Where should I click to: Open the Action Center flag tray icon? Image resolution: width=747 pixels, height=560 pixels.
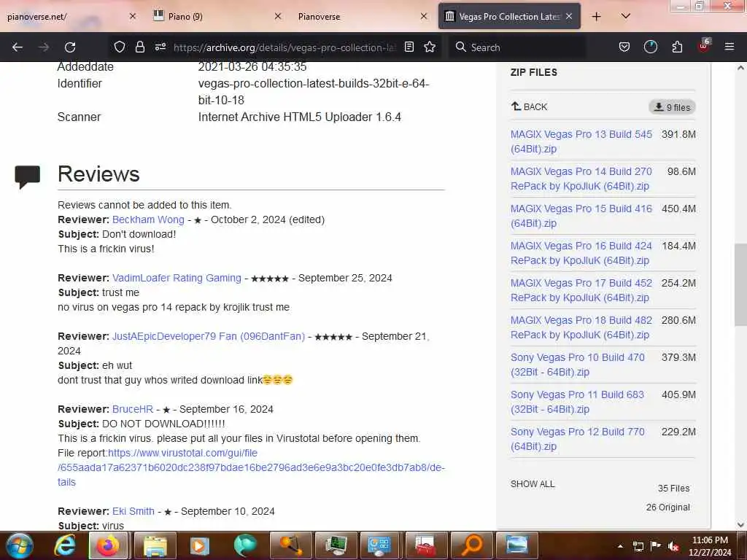click(x=656, y=546)
